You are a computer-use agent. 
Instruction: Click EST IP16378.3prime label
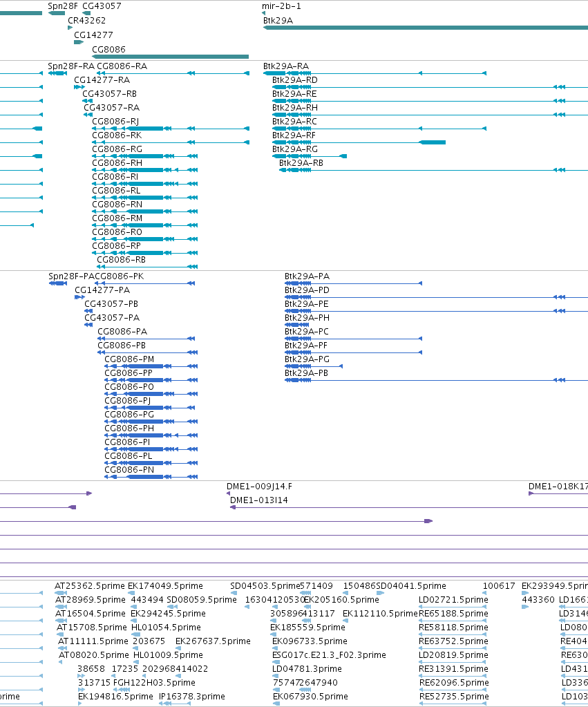[192, 697]
